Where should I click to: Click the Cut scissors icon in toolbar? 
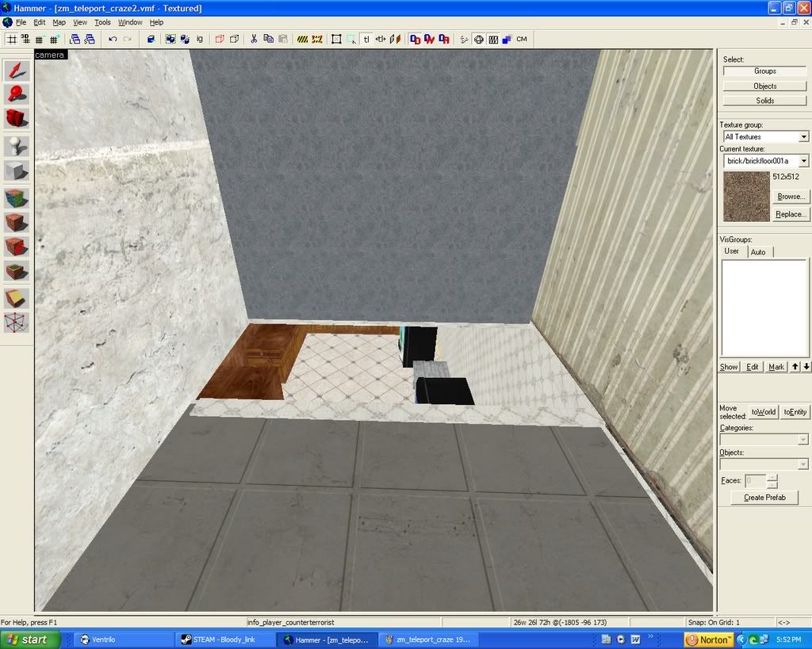coord(254,39)
